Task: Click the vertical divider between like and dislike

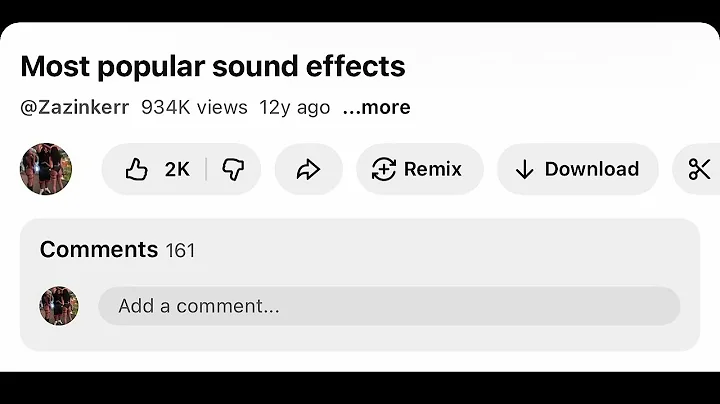Action: (206, 169)
